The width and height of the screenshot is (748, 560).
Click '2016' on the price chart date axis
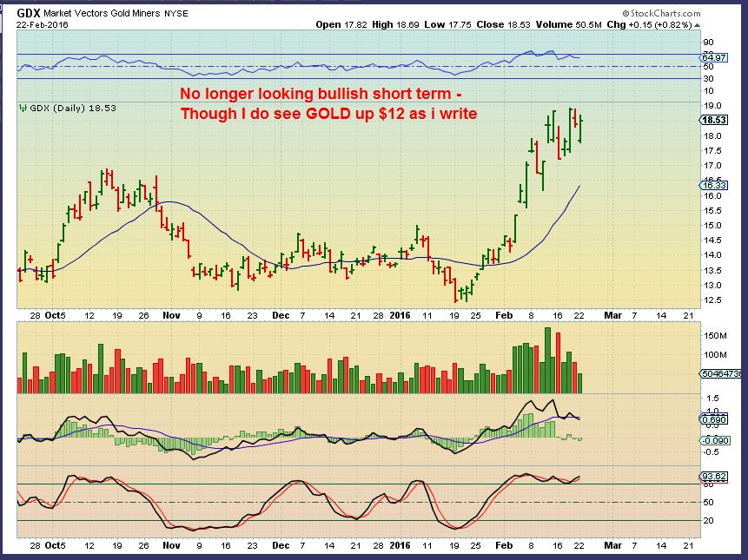coord(400,315)
